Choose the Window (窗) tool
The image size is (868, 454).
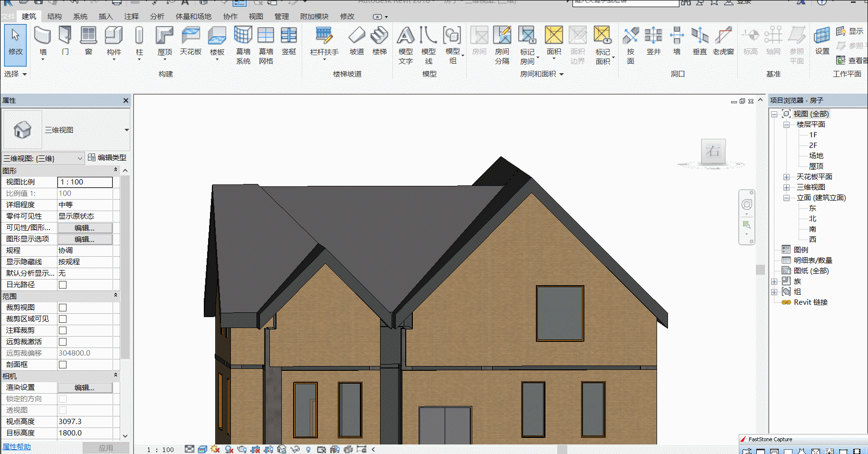[88, 41]
